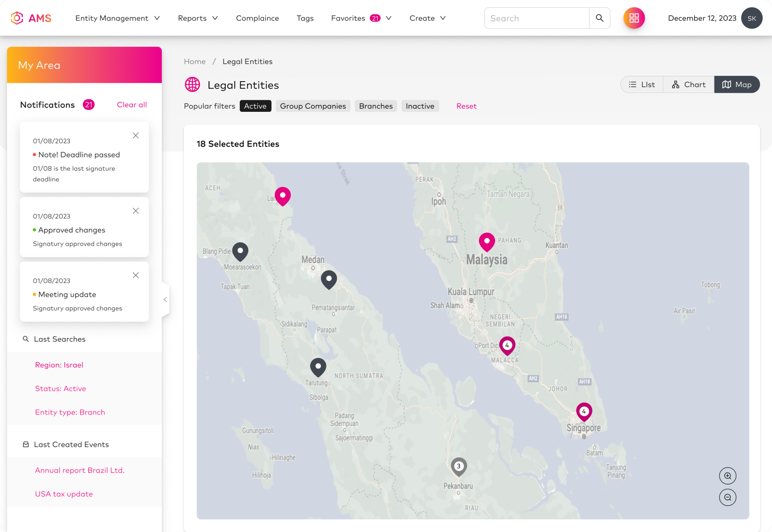Switch to Chart view
This screenshot has width=772, height=532.
(688, 84)
